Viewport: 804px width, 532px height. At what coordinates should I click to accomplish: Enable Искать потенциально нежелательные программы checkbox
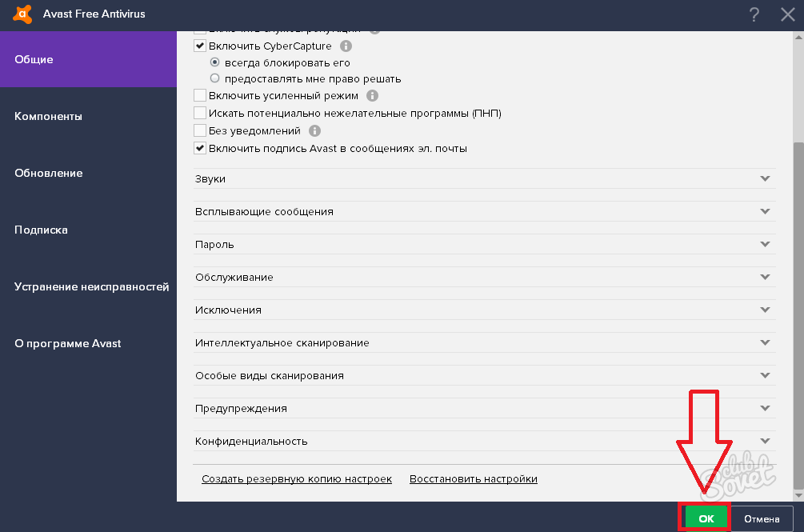click(200, 113)
